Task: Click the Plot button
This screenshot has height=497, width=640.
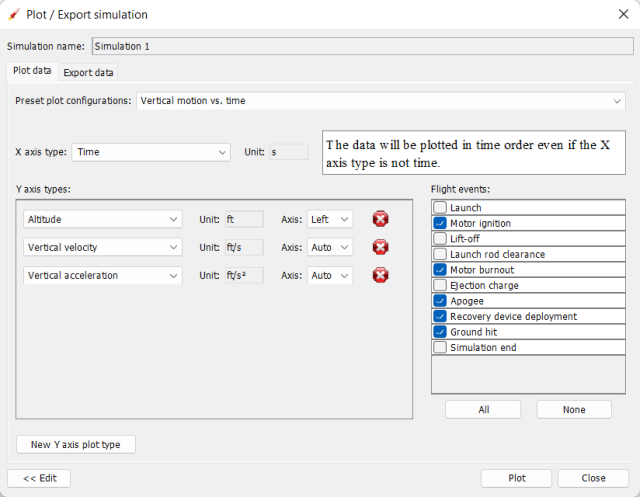Action: point(516,478)
